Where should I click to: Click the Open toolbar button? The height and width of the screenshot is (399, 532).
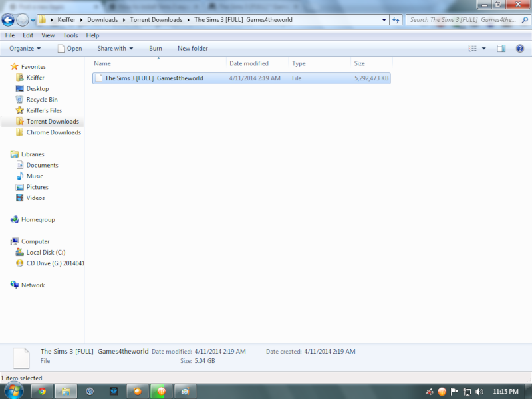pyautogui.click(x=70, y=49)
